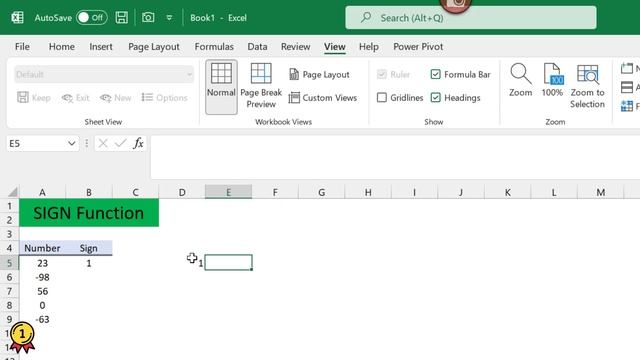Click the Enter checkmark in formula bar
The image size is (640, 360).
tap(120, 143)
